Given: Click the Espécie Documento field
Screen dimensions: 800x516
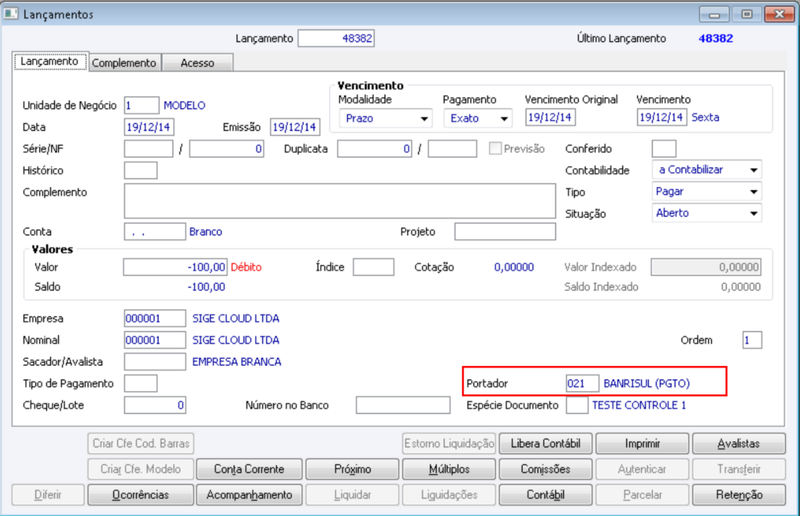Looking at the screenshot, I should pyautogui.click(x=577, y=405).
